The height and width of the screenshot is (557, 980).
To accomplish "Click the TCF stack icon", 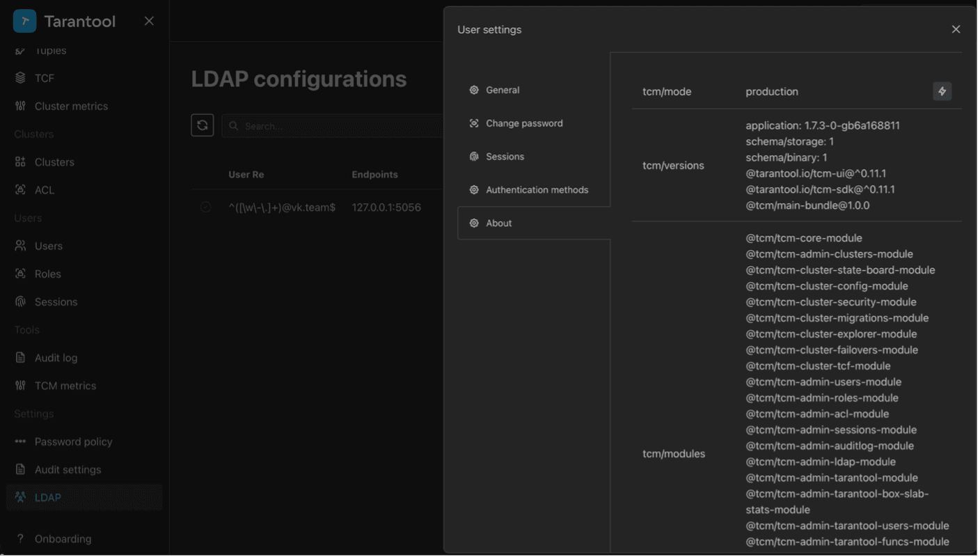I will (20, 78).
